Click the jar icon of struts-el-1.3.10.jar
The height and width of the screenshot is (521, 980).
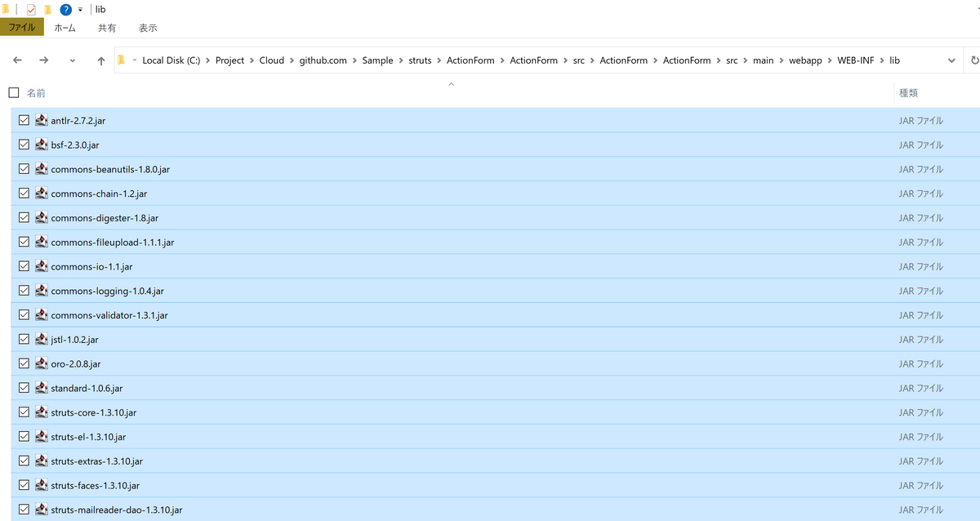pyautogui.click(x=41, y=437)
